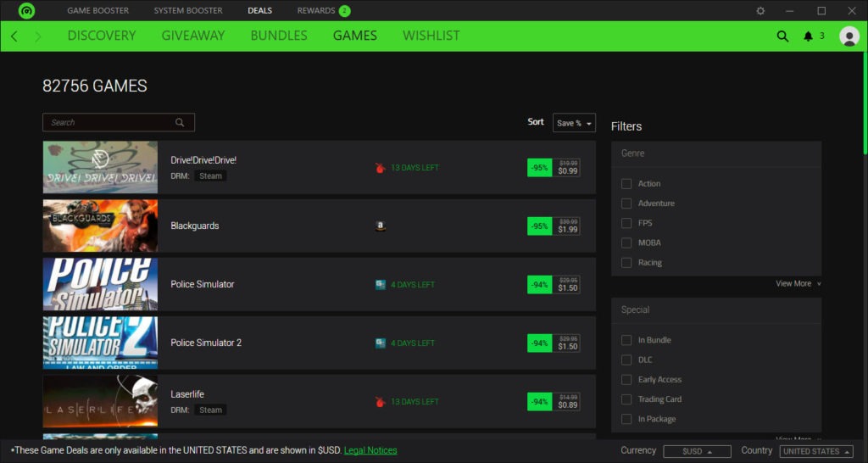The height and width of the screenshot is (463, 868).
Task: Click -94% $0.89 price for Laserlife
Action: 554,402
